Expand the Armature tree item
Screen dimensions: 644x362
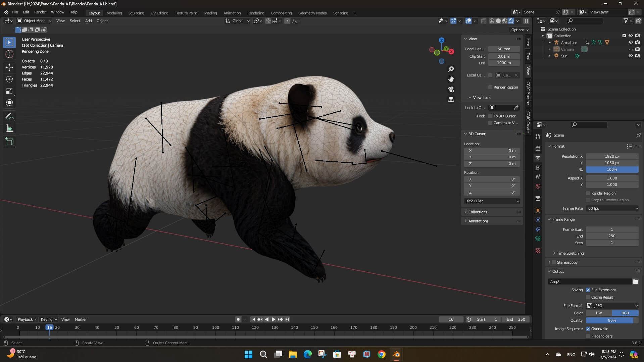(549, 43)
